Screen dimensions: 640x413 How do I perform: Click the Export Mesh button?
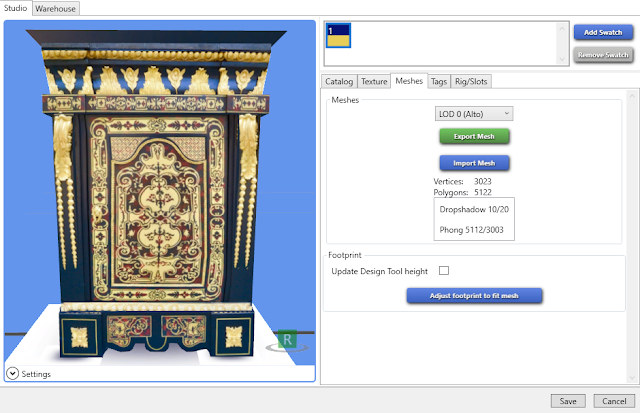(474, 136)
